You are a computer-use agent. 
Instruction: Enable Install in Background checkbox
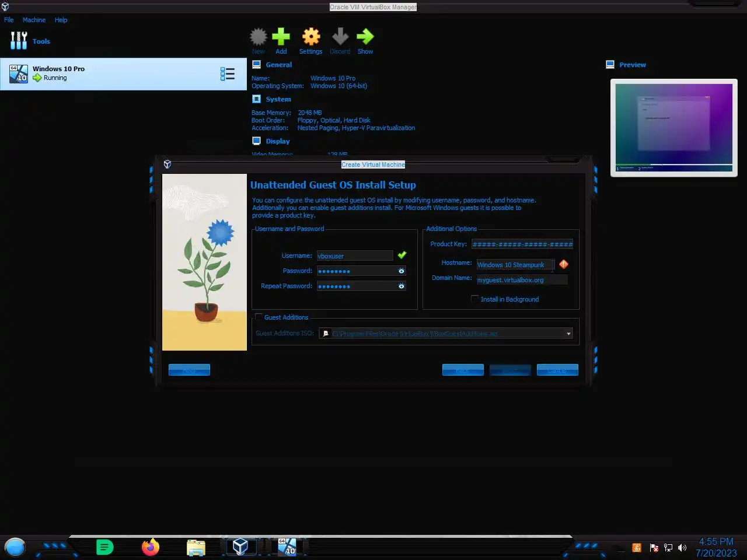tap(474, 299)
